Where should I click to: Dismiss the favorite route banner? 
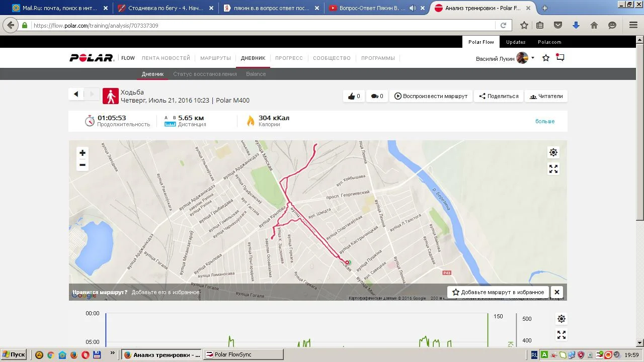[x=556, y=292]
